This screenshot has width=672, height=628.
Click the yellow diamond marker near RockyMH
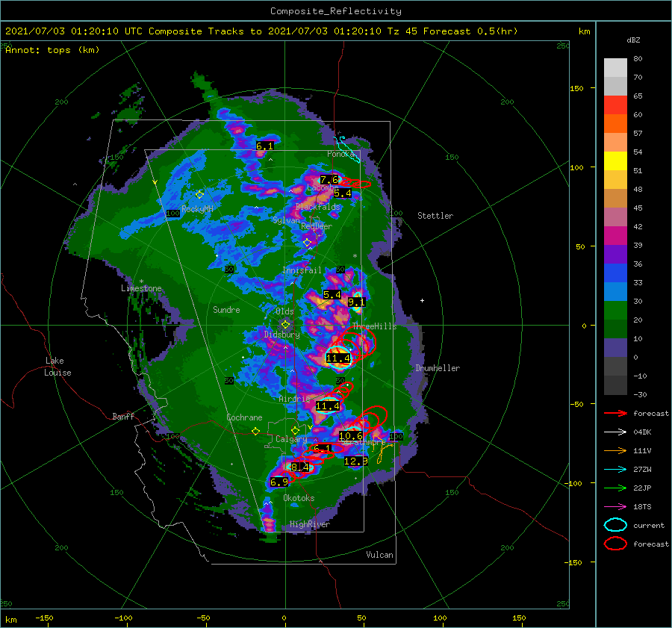pos(199,195)
